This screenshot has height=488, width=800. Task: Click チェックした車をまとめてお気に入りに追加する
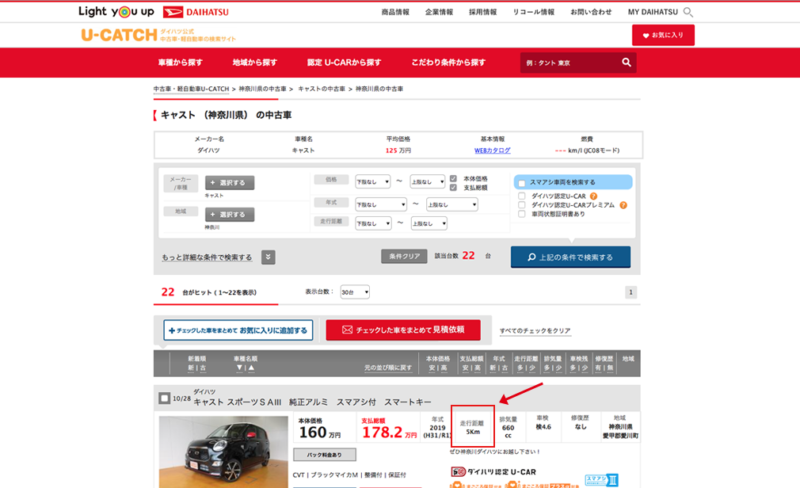[x=238, y=330]
